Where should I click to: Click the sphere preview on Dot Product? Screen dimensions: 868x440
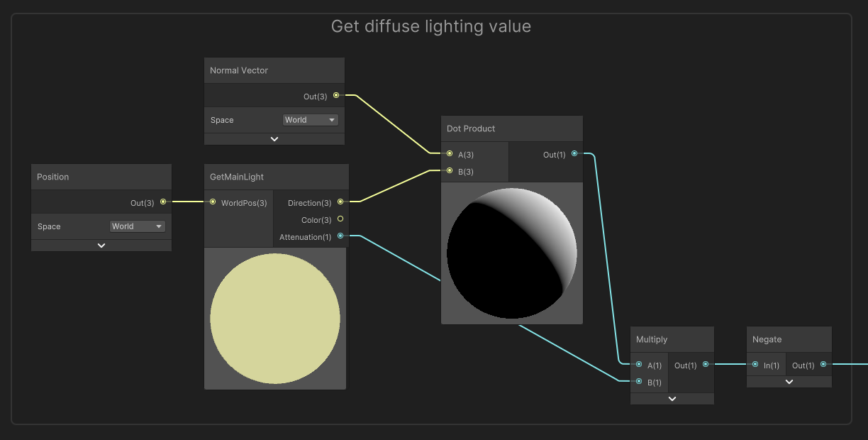511,252
